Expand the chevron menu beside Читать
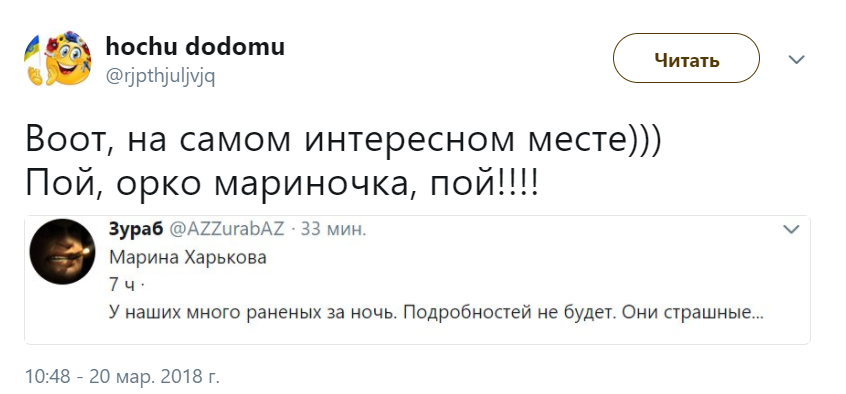Image resolution: width=846 pixels, height=394 pixels. click(796, 59)
